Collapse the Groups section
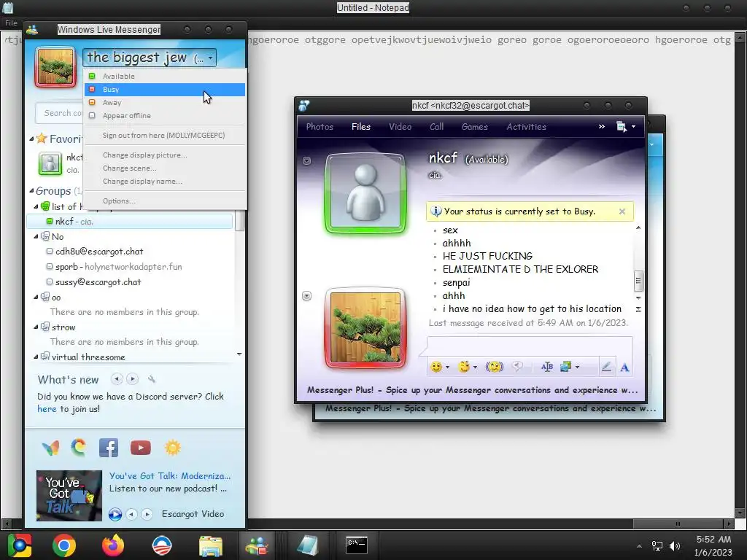 tap(31, 191)
